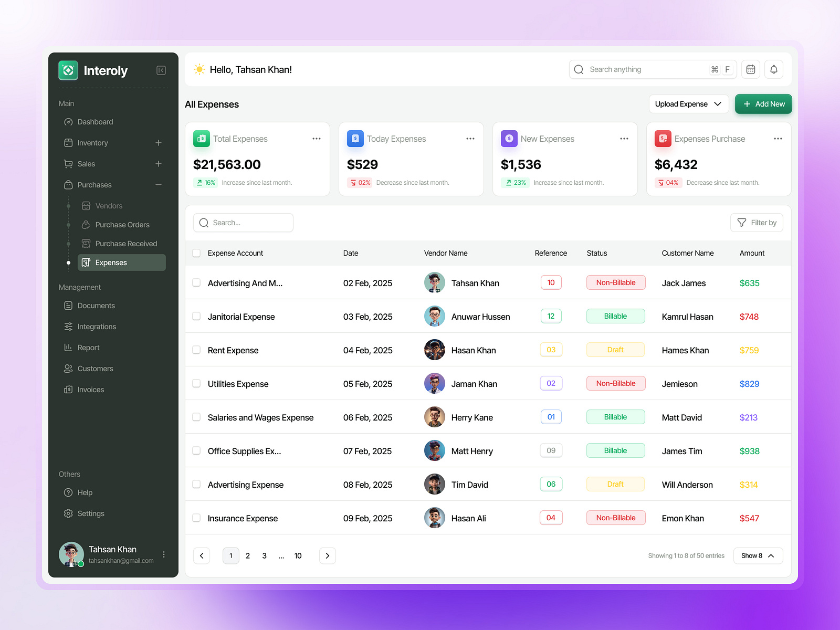This screenshot has height=630, width=840.
Task: Click the calendar icon in top bar
Action: point(750,69)
